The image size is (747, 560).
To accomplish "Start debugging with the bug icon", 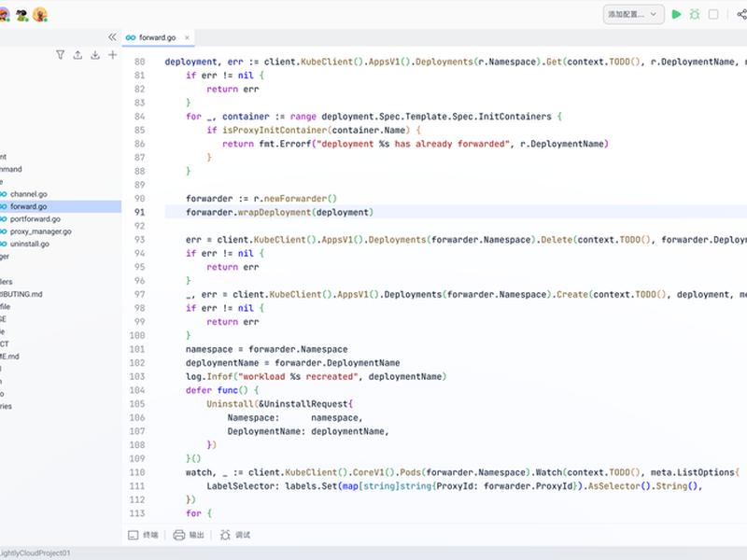I will coord(695,14).
